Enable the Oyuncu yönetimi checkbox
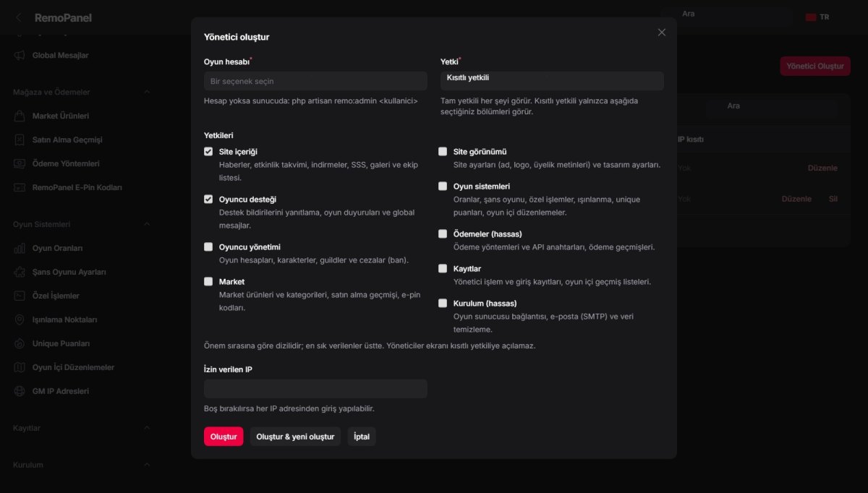The width and height of the screenshot is (868, 493). click(x=208, y=246)
